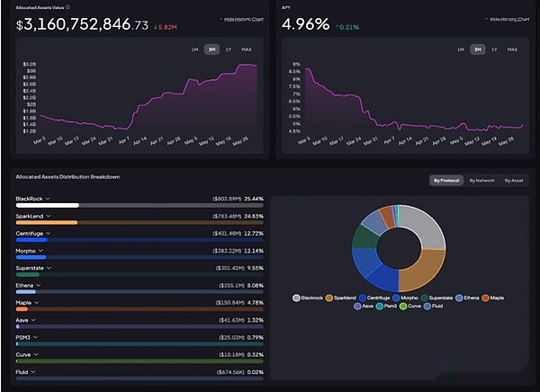Click the SparkLend 24.83% value
The image size is (540, 392).
click(254, 216)
